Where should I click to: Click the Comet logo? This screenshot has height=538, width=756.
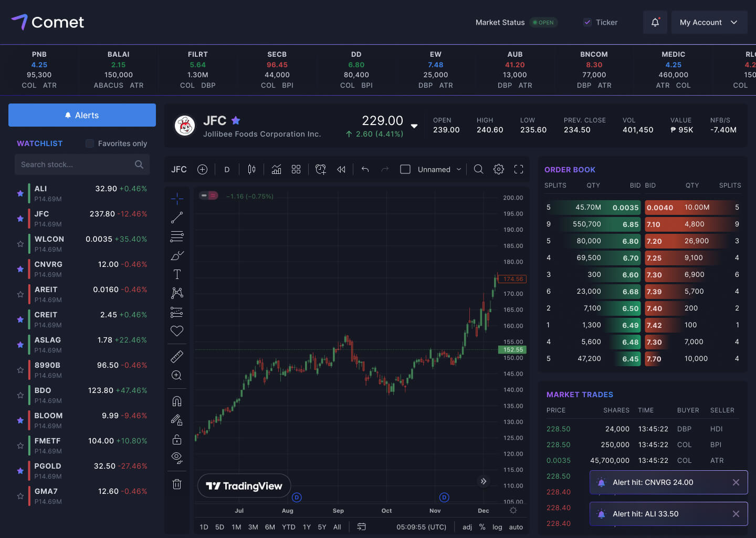tap(47, 22)
